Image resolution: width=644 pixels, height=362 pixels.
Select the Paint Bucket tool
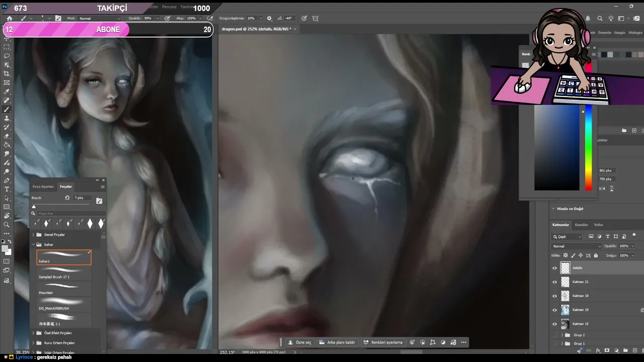click(7, 145)
